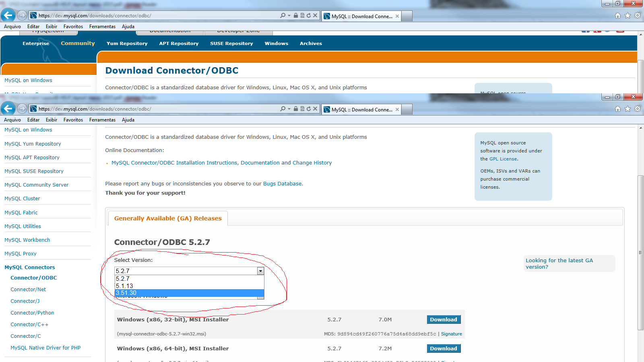Image resolution: width=644 pixels, height=362 pixels.
Task: Open the Looking for the latest GA version link
Action: coord(559,263)
